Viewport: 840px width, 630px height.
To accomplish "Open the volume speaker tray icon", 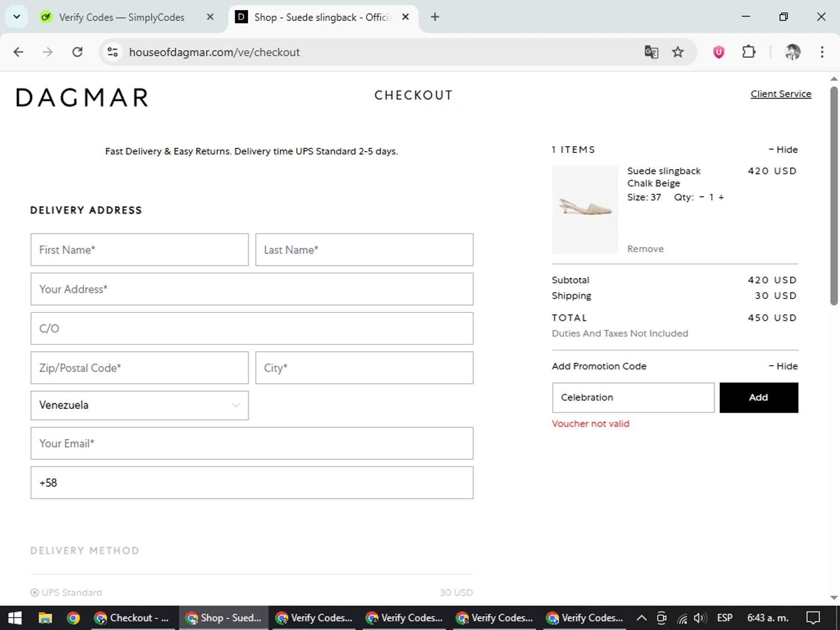I will pos(700,618).
